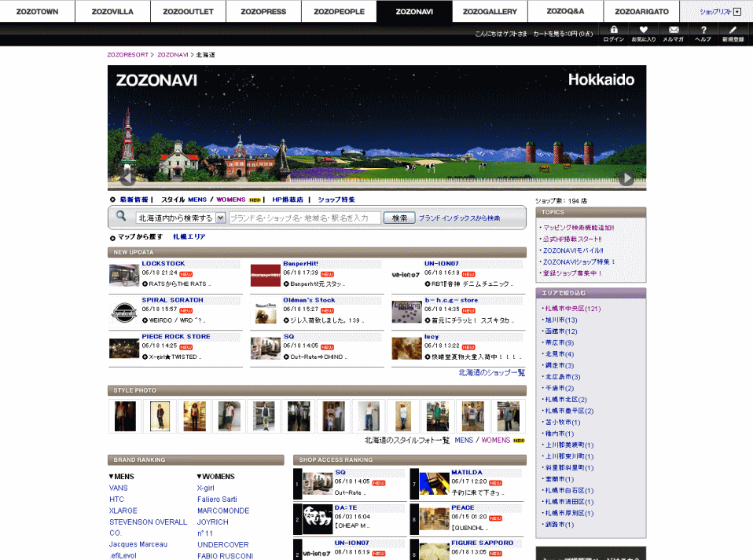Open the first style photo thumbnail

[125, 416]
